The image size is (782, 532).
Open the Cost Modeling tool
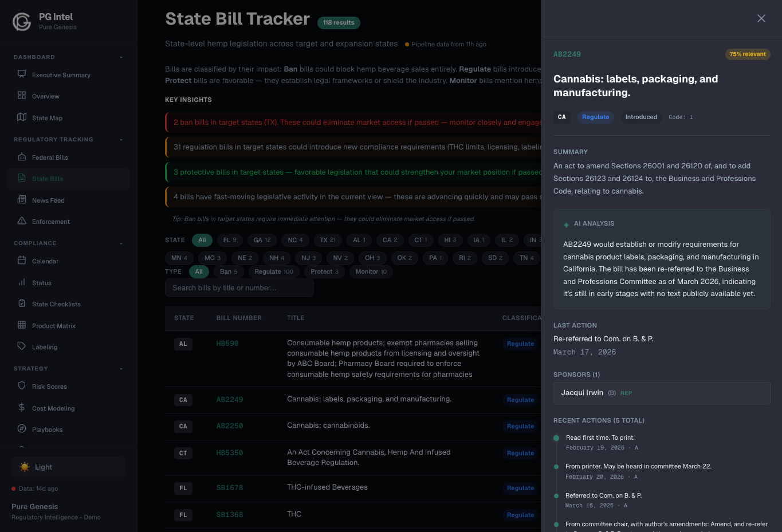pos(52,408)
